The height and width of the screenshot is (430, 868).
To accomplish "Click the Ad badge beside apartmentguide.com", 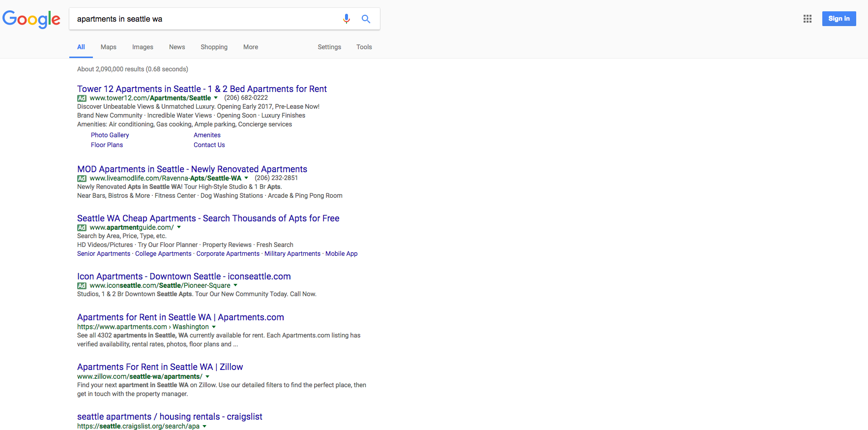I will 82,228.
